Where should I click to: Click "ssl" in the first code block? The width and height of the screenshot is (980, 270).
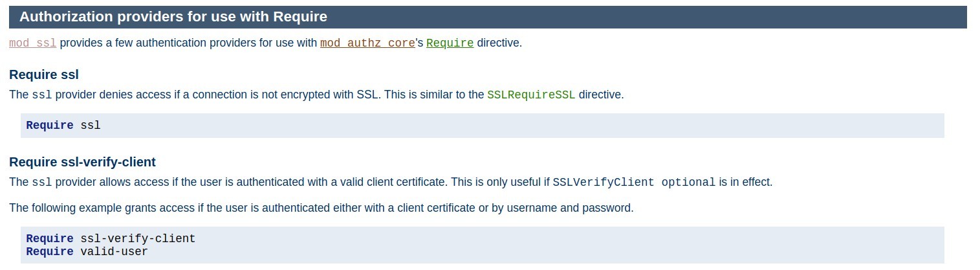click(x=91, y=125)
